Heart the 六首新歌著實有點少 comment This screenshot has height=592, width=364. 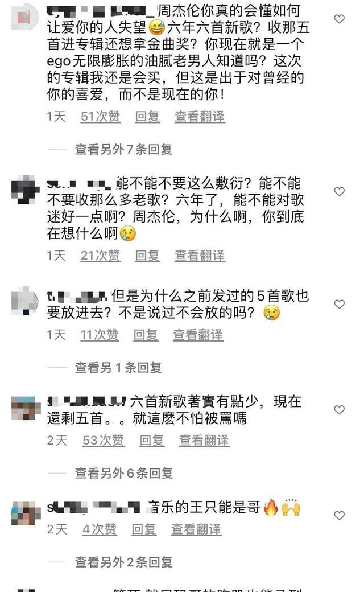340,410
